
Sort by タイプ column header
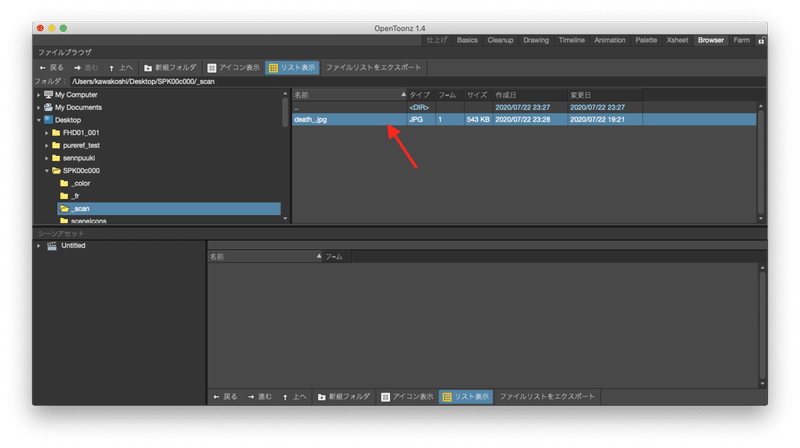421,95
